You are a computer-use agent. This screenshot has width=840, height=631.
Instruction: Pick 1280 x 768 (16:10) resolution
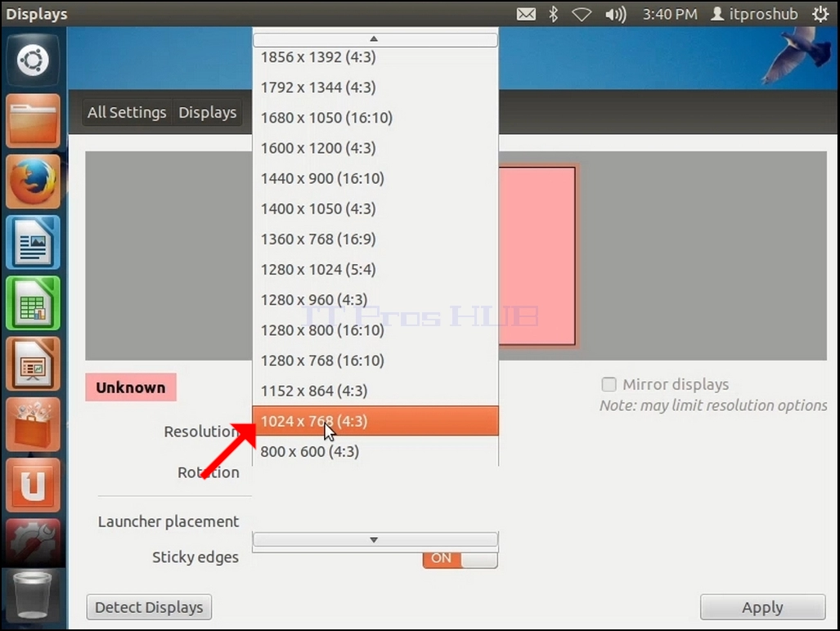click(x=375, y=360)
